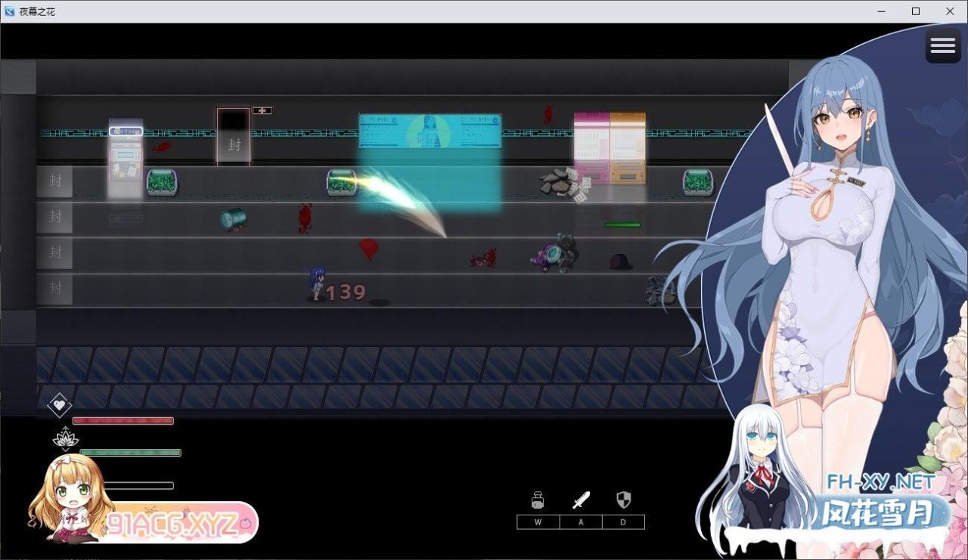Select the sword attack skill icon
This screenshot has height=560, width=968.
pos(581,500)
